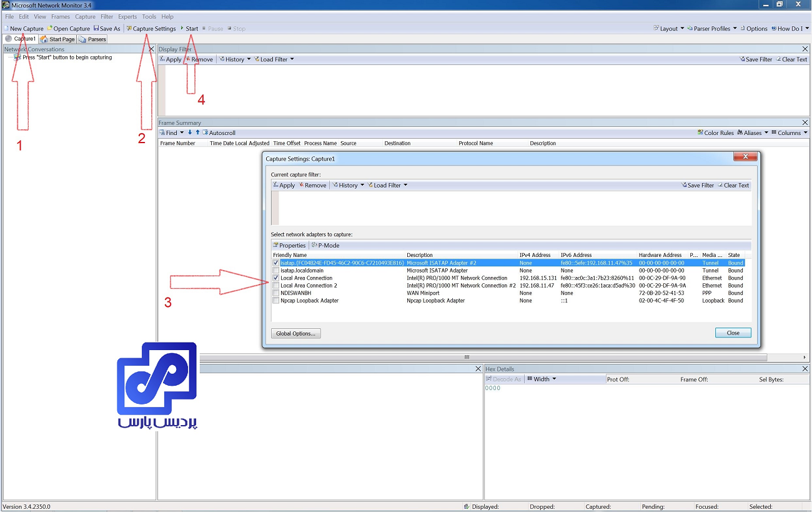The height and width of the screenshot is (512, 812).
Task: Select WAN Miniport description cell
Action: click(x=425, y=293)
